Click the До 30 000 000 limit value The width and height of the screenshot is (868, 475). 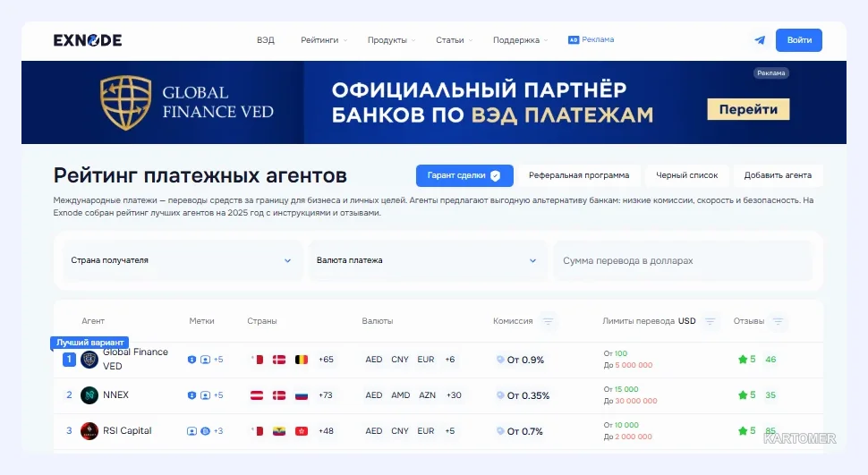(631, 401)
